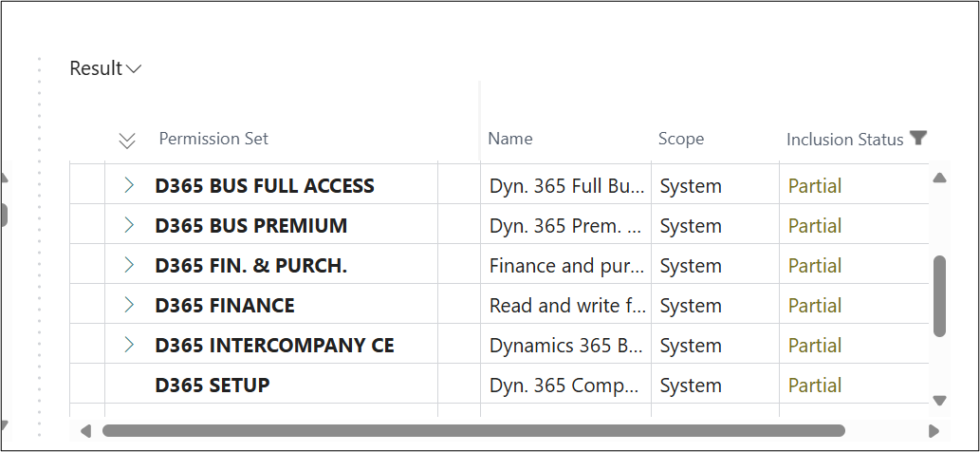Image resolution: width=980 pixels, height=452 pixels.
Task: Select the D365 FINANCE permission set
Action: click(225, 306)
